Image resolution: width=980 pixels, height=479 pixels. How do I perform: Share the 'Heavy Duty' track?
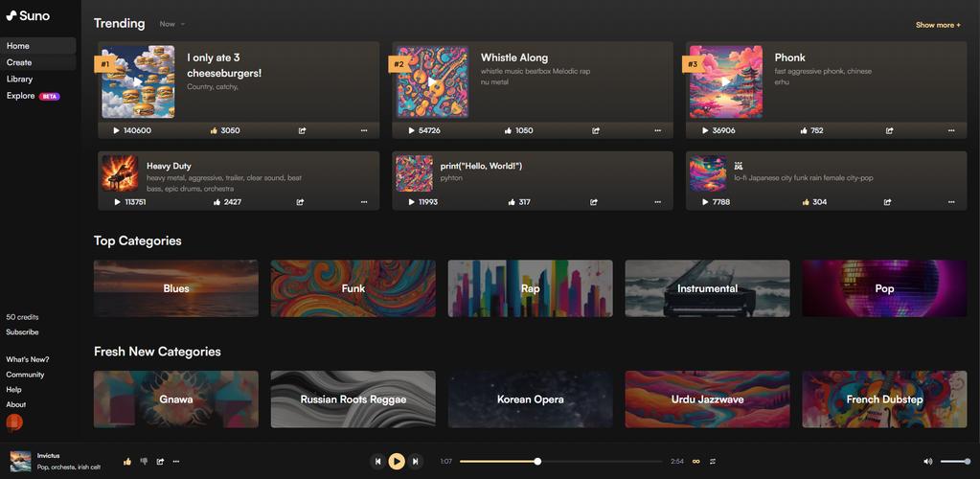pos(300,202)
